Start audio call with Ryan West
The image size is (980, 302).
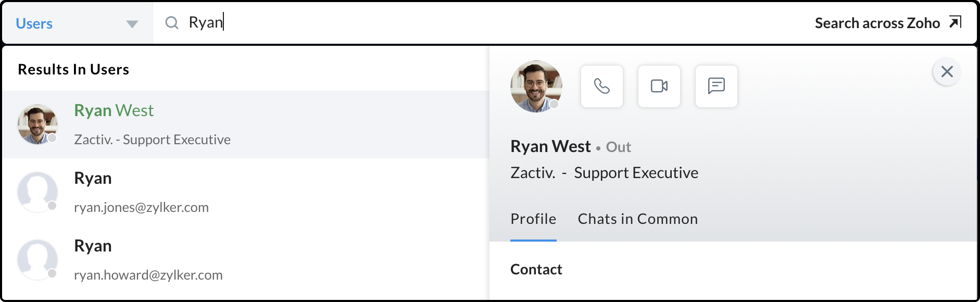click(x=601, y=86)
